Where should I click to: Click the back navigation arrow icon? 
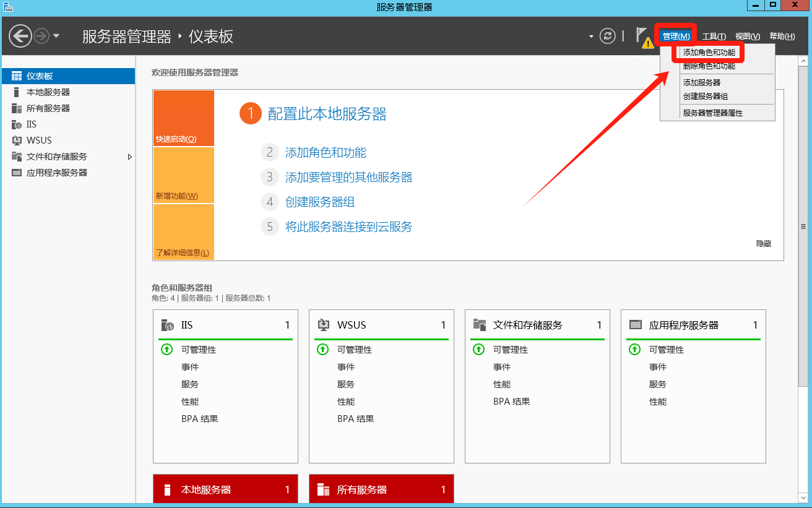click(x=20, y=36)
